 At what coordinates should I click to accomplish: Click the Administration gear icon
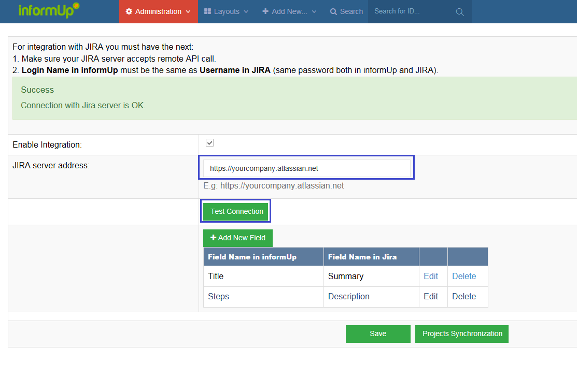point(129,11)
